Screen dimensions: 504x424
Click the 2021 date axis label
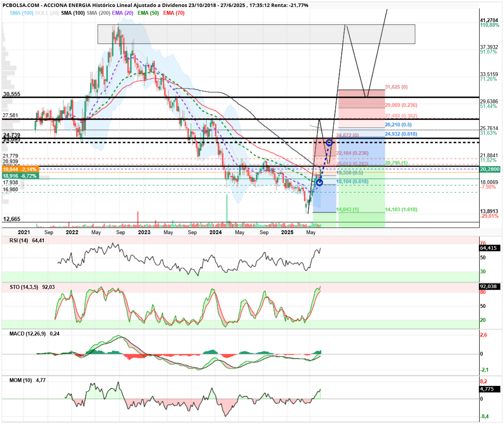click(24, 232)
